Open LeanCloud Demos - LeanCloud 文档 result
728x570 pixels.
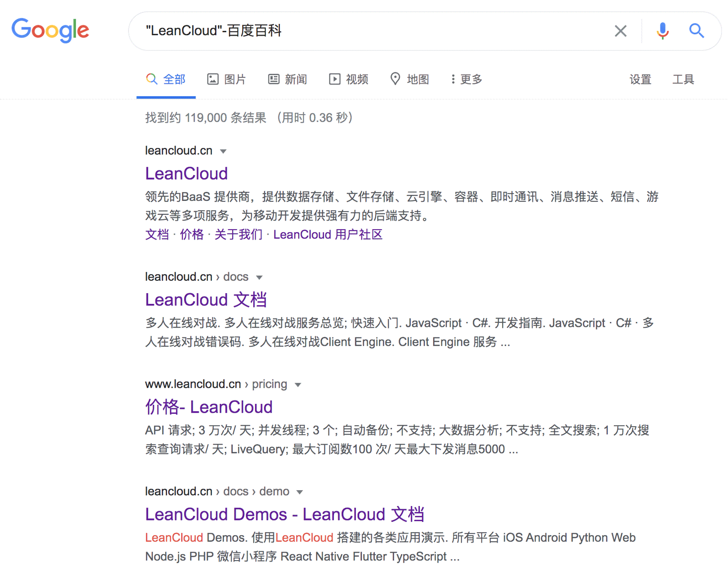coord(285,514)
